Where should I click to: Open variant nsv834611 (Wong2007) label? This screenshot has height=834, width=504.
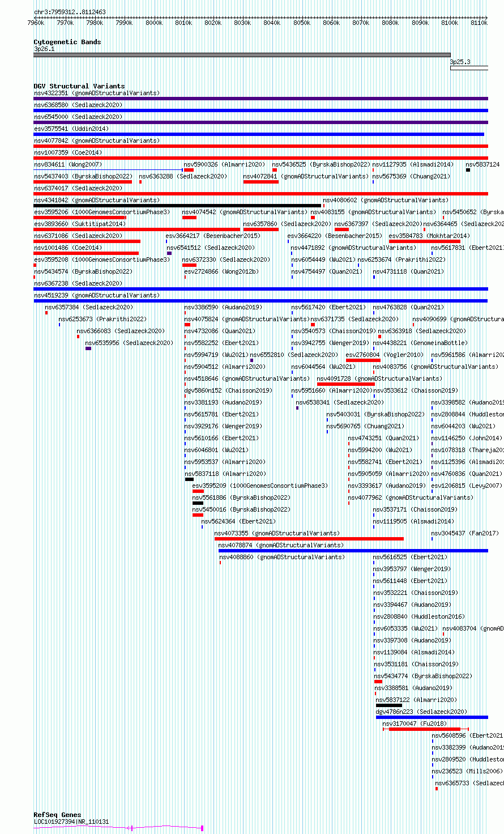(68, 164)
